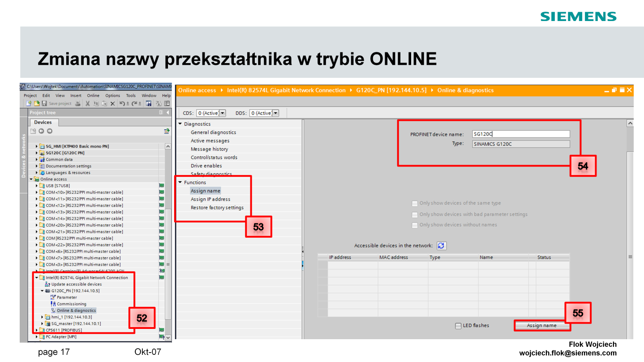Open the Tools menu
The height and width of the screenshot is (362, 644).
point(131,95)
